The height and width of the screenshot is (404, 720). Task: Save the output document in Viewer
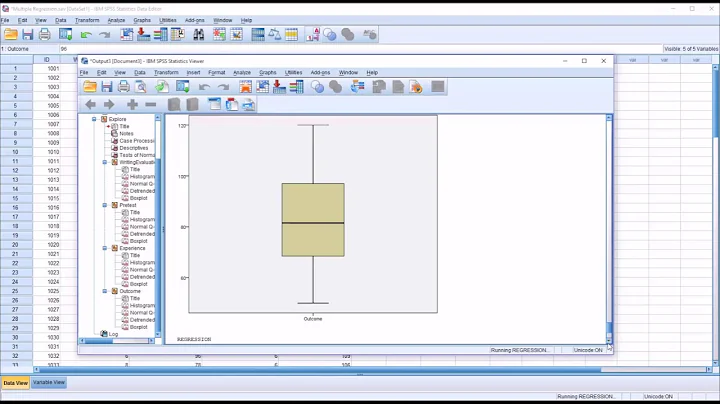pos(107,87)
